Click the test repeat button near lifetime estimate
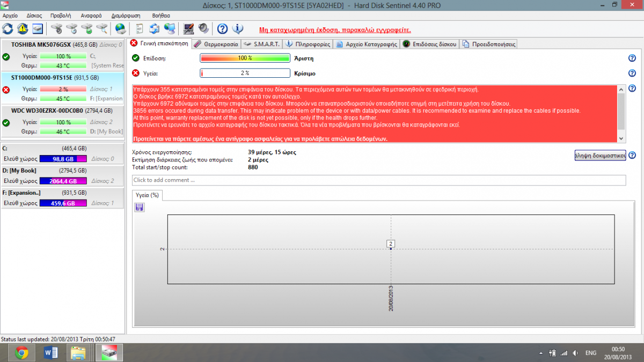The width and height of the screenshot is (644, 362). click(600, 156)
